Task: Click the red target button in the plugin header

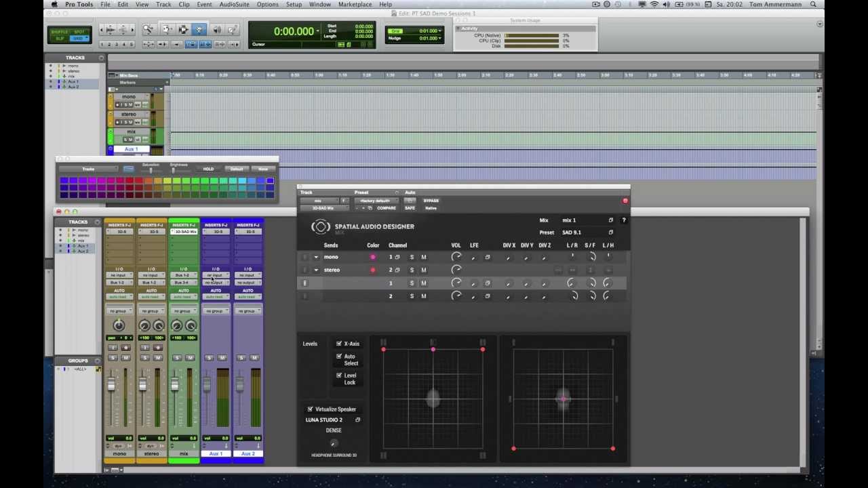Action: (625, 201)
